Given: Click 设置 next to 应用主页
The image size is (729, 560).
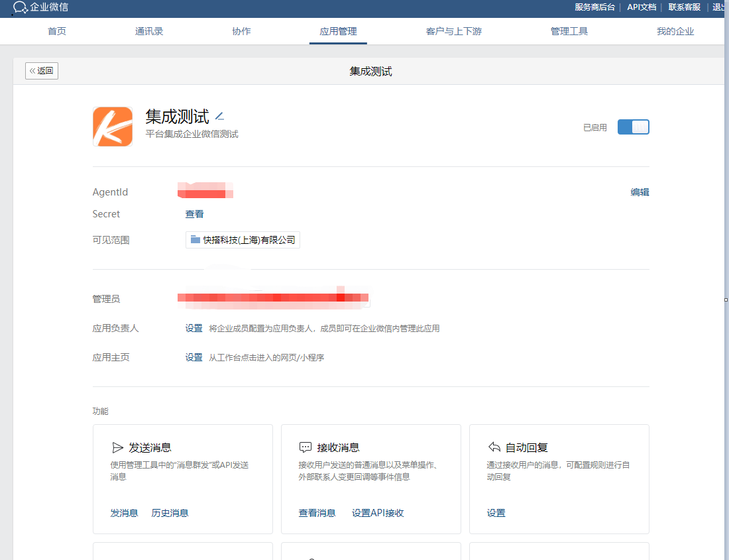Looking at the screenshot, I should pyautogui.click(x=194, y=357).
